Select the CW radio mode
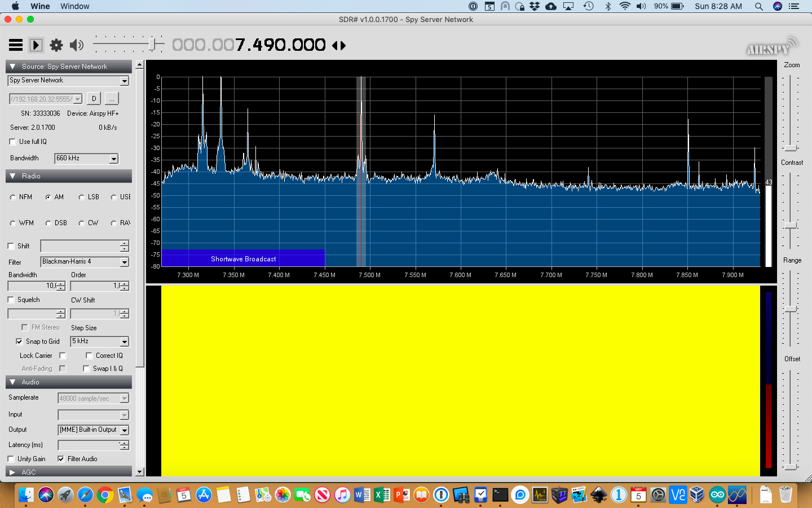The image size is (812, 508). (81, 223)
